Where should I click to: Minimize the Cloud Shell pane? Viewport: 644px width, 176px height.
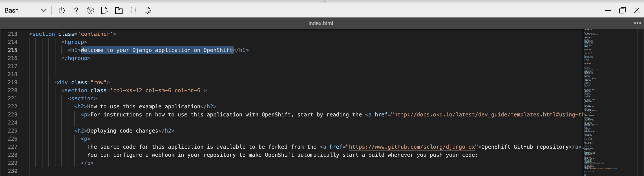pyautogui.click(x=608, y=10)
